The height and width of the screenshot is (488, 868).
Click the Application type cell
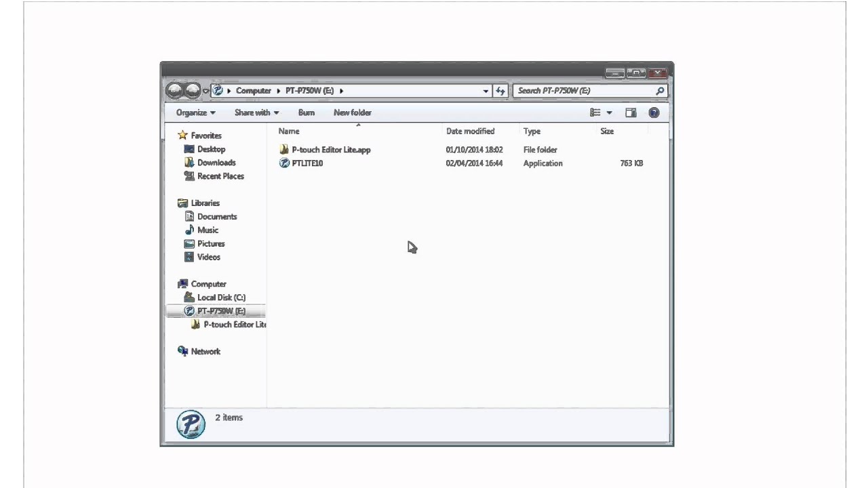click(542, 163)
